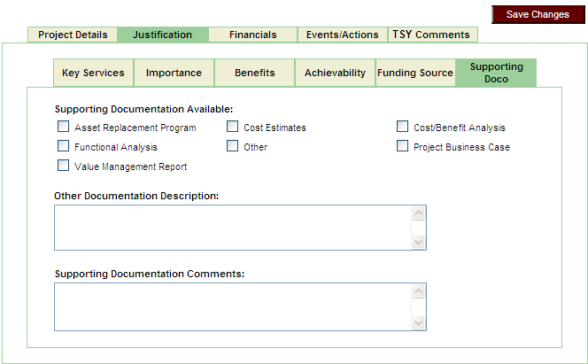Open the Funding Source sub-tab
This screenshot has width=588, height=364.
click(x=415, y=73)
